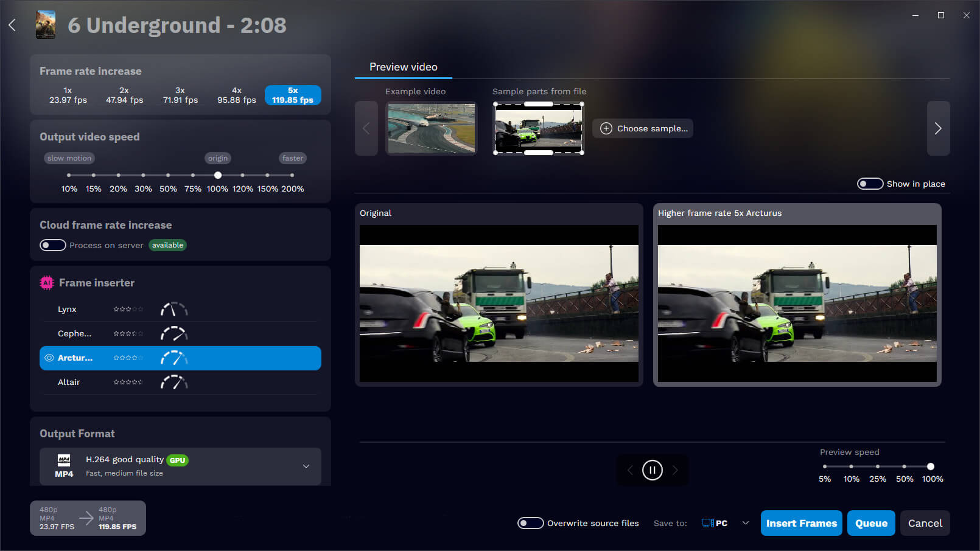Viewport: 980px width, 551px height.
Task: Click the plus icon on Choose sample
Action: pyautogui.click(x=606, y=128)
